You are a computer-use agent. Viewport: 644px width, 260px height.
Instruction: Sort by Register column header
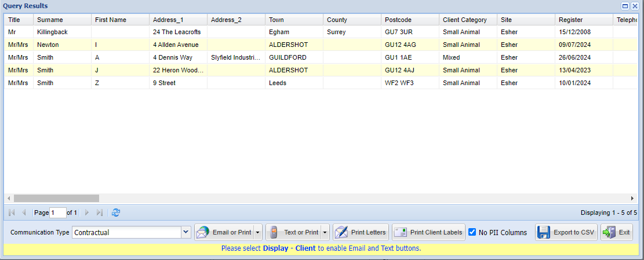584,20
